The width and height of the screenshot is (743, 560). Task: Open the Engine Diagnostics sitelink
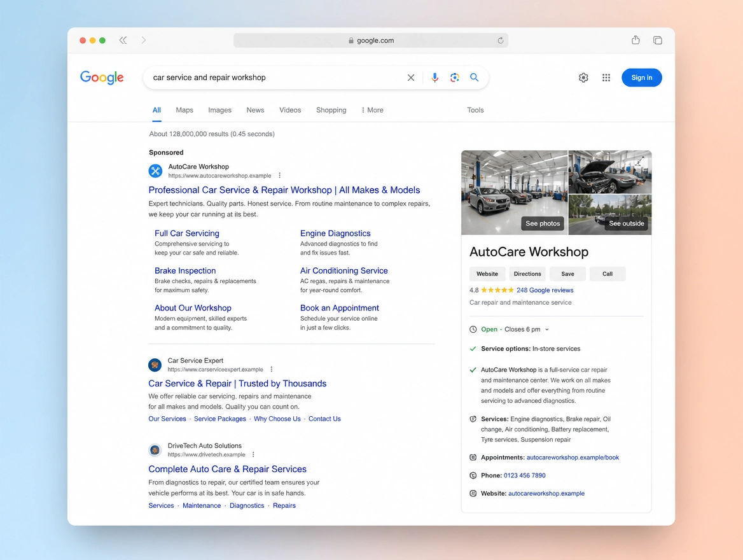(x=335, y=234)
